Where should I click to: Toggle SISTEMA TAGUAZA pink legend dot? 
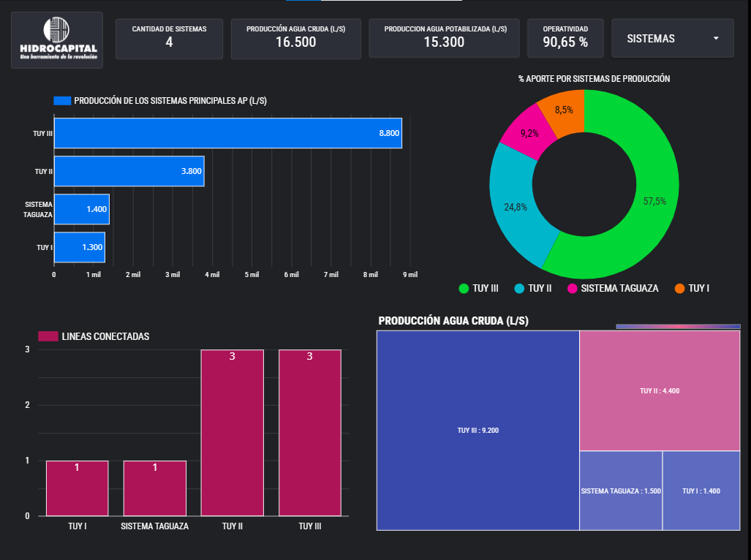coord(573,289)
